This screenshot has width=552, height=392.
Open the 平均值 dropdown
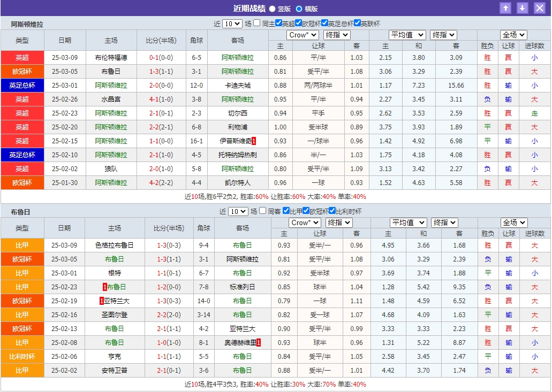coord(407,34)
